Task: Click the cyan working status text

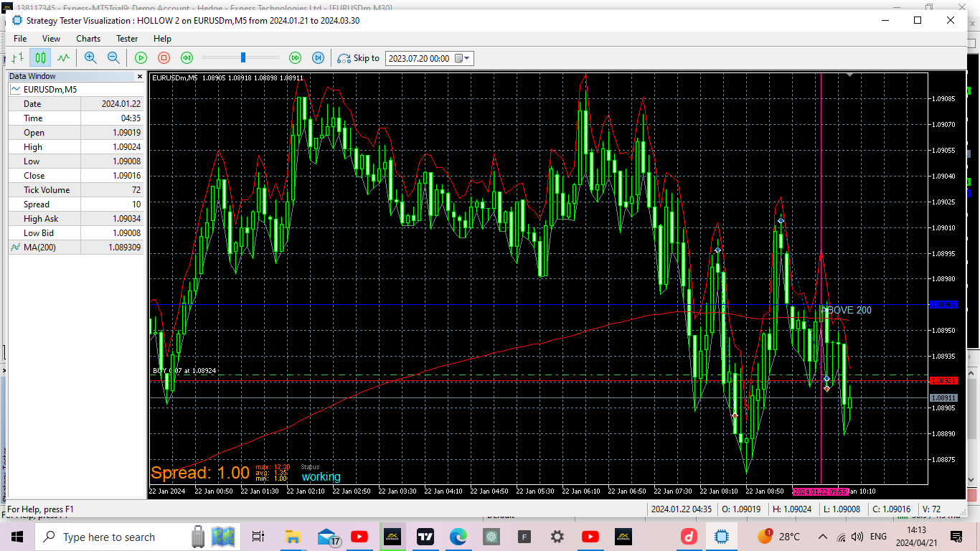Action: point(321,477)
